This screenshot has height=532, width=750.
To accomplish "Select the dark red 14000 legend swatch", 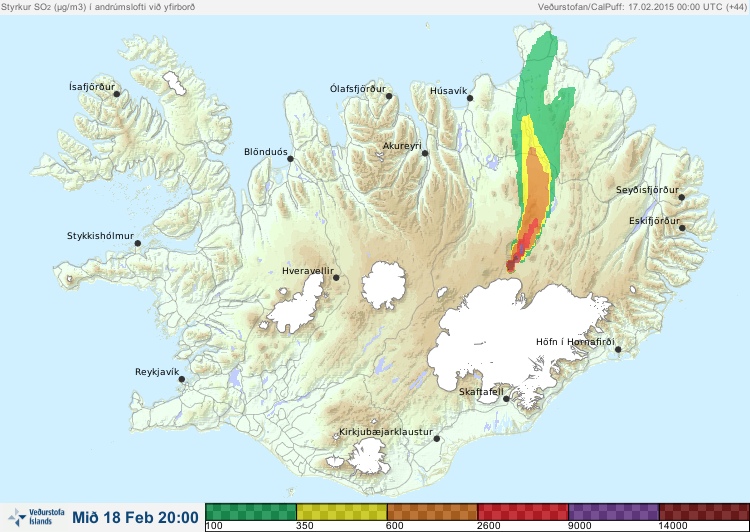I will click(704, 512).
